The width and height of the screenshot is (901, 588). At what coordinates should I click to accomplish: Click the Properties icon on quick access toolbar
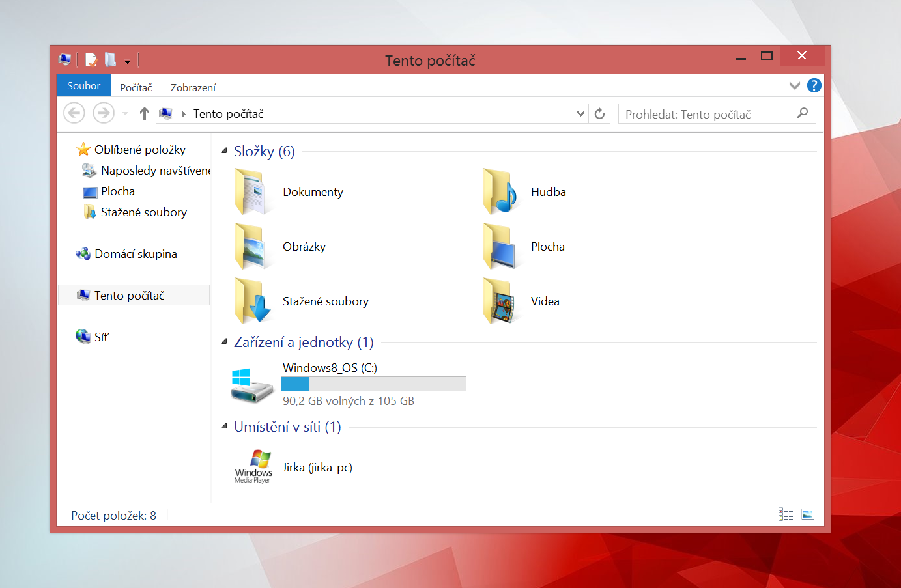click(91, 60)
